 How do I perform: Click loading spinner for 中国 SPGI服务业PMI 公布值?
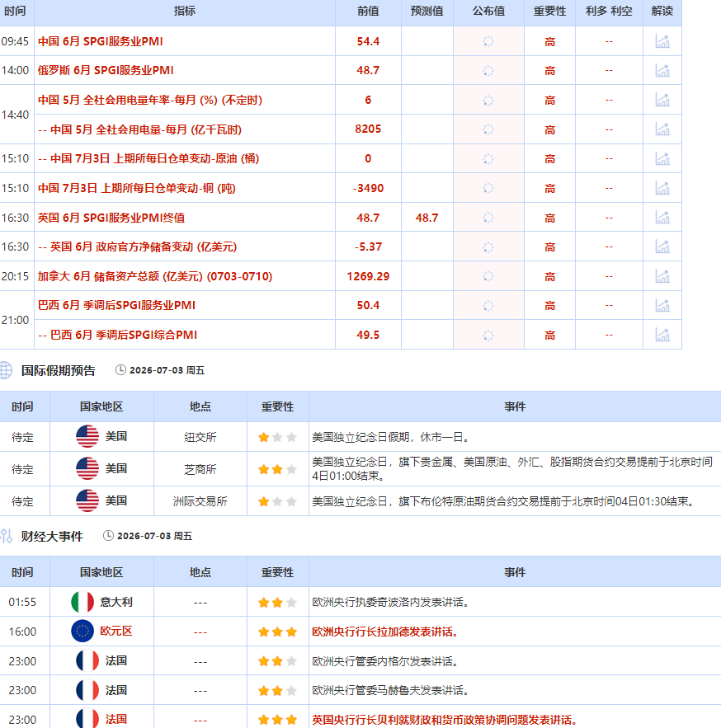pos(488,41)
